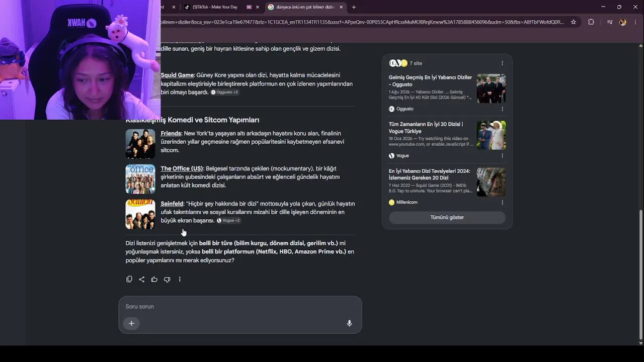
Task: Minimize the Chrome window
Action: click(603, 7)
